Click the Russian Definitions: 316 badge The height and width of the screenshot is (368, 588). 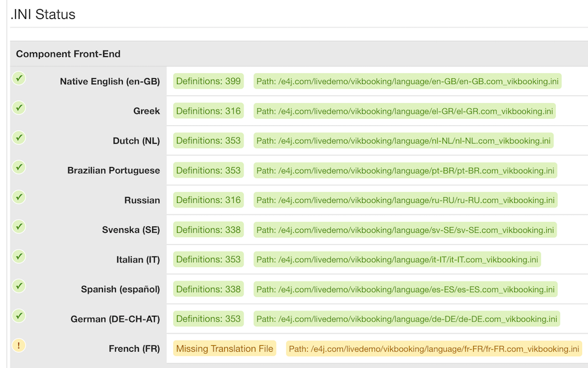pos(208,200)
